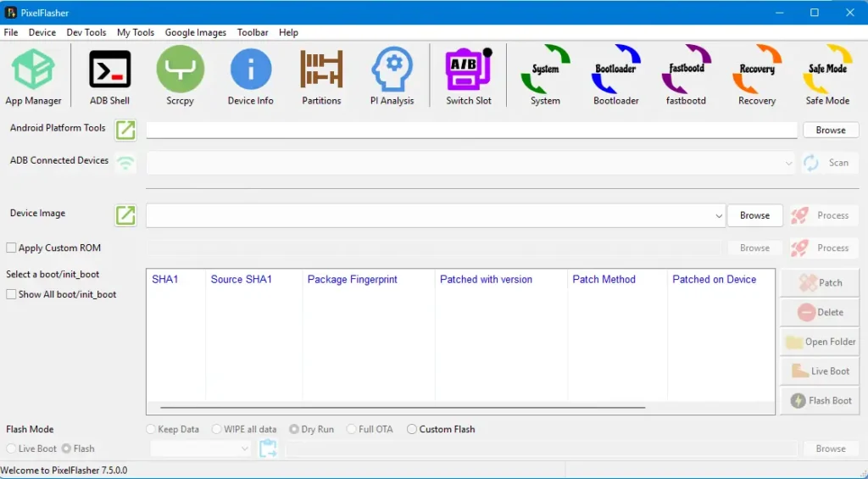Click Browse next to Device Image

[x=754, y=215]
